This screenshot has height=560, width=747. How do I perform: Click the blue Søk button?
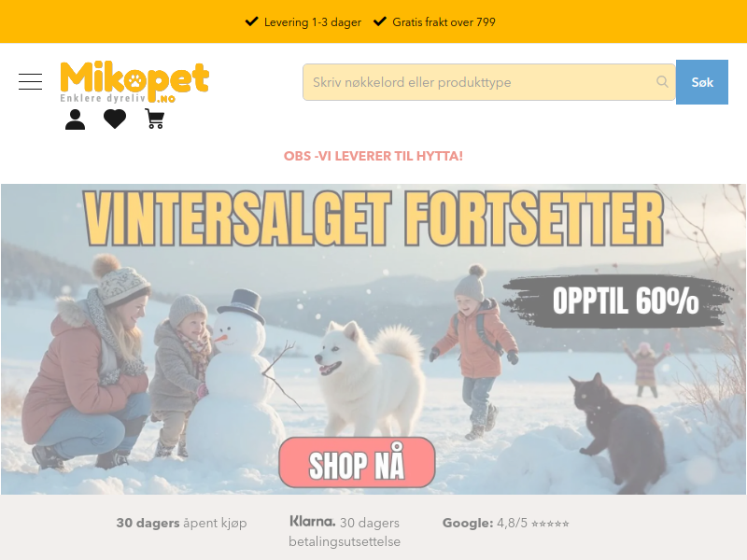click(x=702, y=82)
